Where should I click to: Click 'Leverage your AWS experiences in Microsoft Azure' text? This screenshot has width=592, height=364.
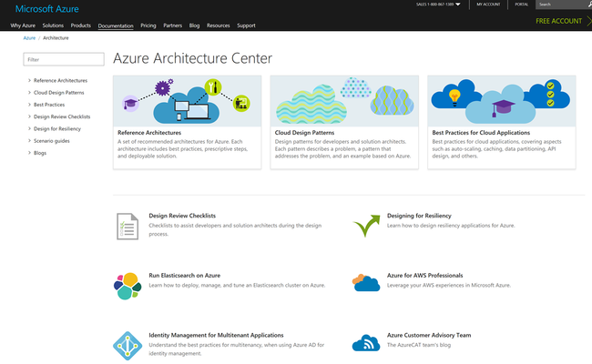(448, 285)
